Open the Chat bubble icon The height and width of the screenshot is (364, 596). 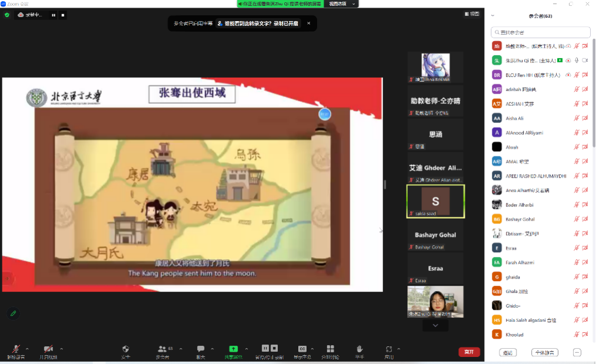[x=201, y=349]
